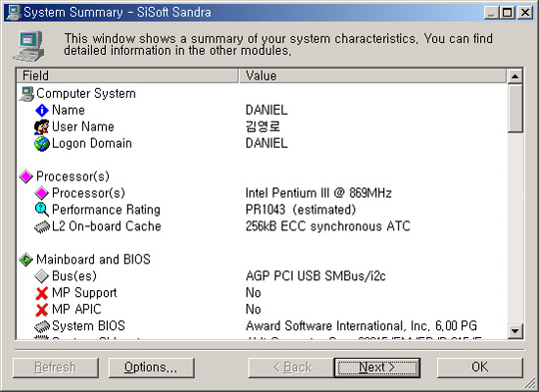Click the value 'PR1043 (estimated)'
The width and height of the screenshot is (539, 392).
pyautogui.click(x=301, y=210)
